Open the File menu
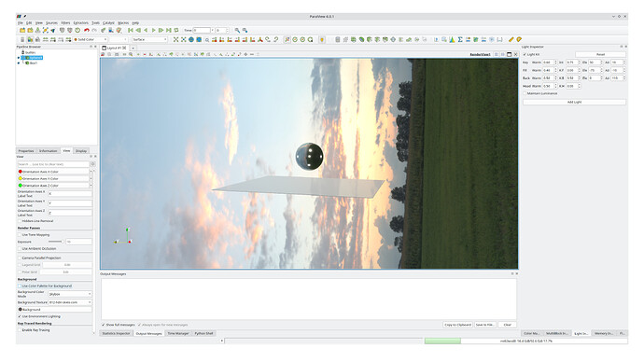 (x=21, y=23)
